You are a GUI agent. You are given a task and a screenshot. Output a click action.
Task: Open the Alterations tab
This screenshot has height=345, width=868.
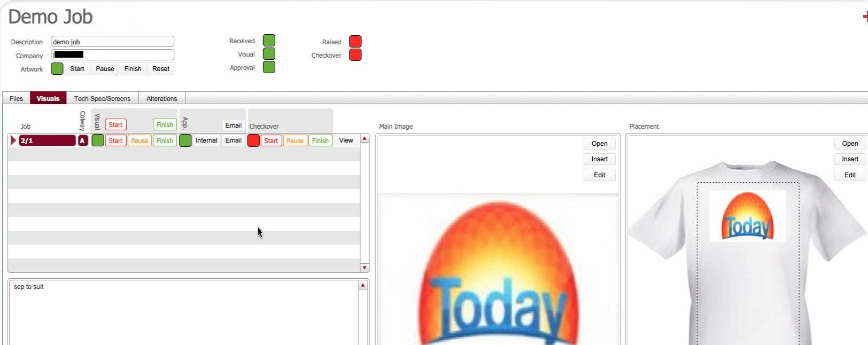pos(161,98)
